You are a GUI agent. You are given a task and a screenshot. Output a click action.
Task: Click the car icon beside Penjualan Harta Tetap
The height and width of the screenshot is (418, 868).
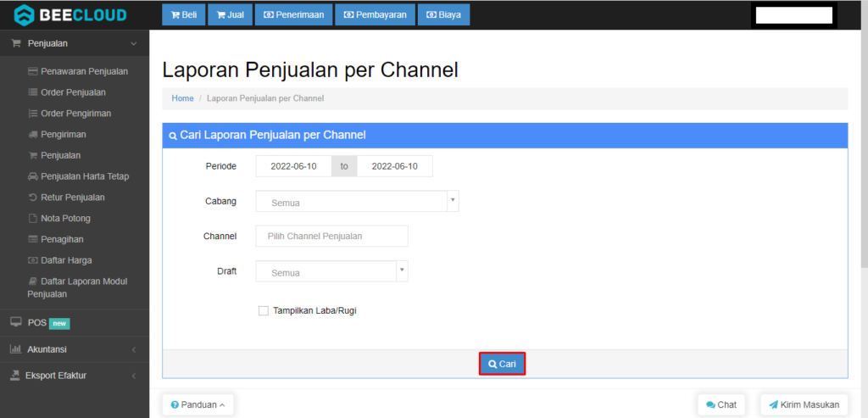tap(33, 176)
